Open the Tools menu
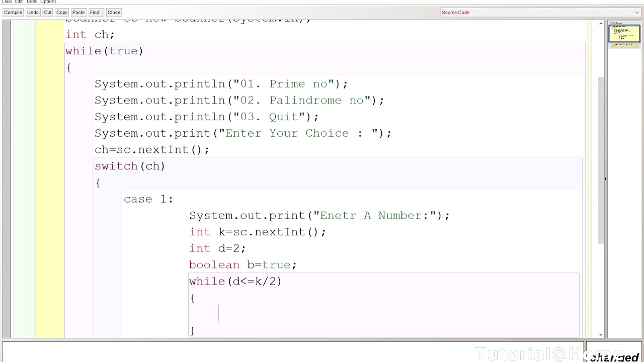Screen dimensions: 644x362 31,2
